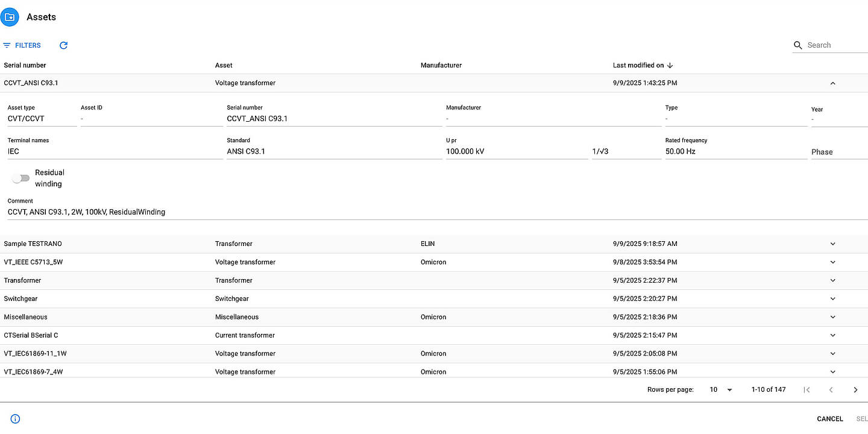Click the info icon at bottom left
The image size is (868, 434).
click(x=16, y=419)
